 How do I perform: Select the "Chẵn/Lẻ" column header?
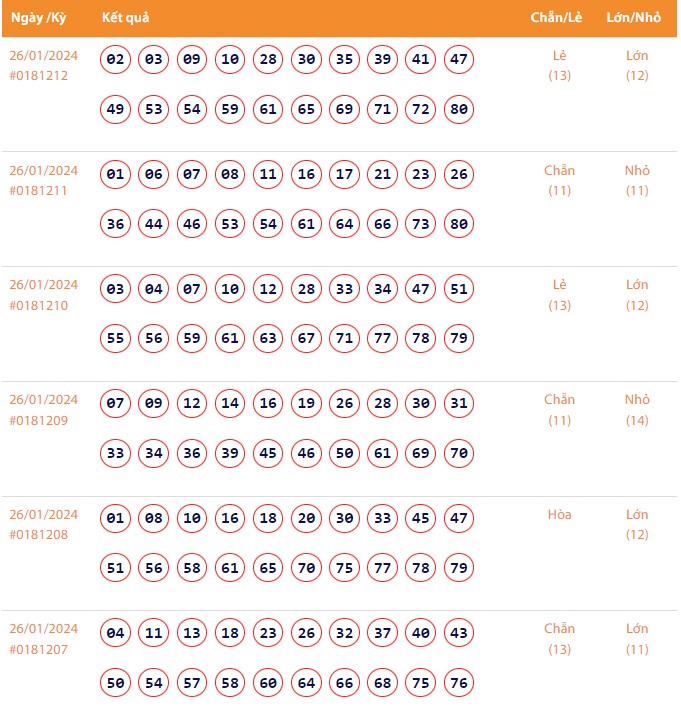[x=558, y=18]
